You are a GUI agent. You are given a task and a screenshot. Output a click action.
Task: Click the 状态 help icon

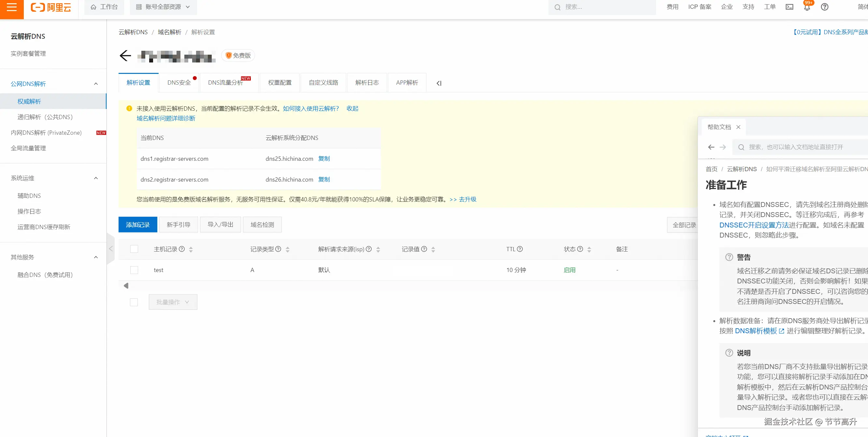tap(580, 249)
